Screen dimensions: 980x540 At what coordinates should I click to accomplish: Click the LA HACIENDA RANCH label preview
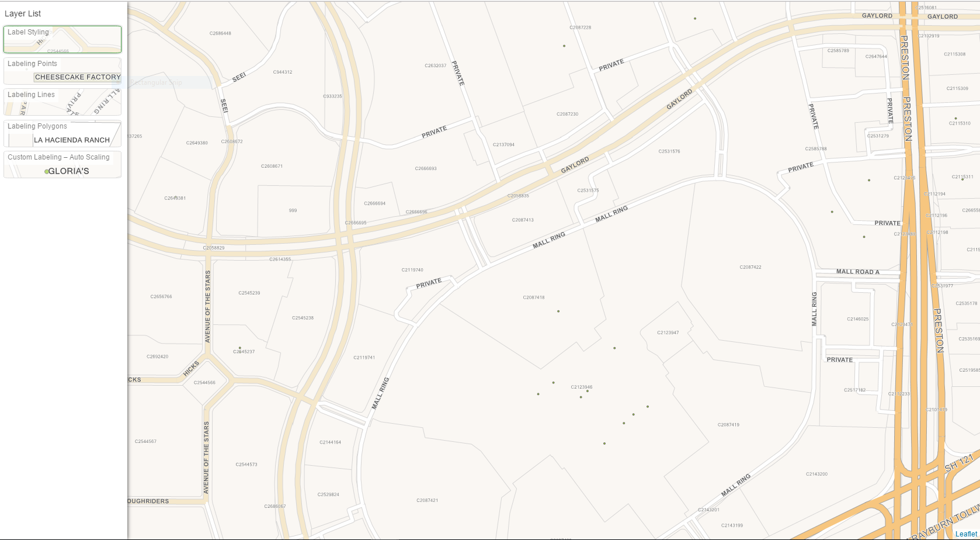[x=72, y=140]
